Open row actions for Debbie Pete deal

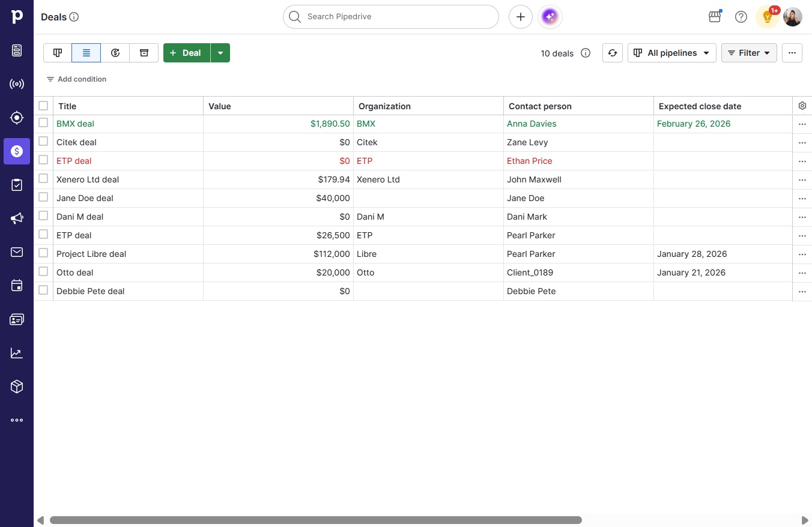[802, 292]
